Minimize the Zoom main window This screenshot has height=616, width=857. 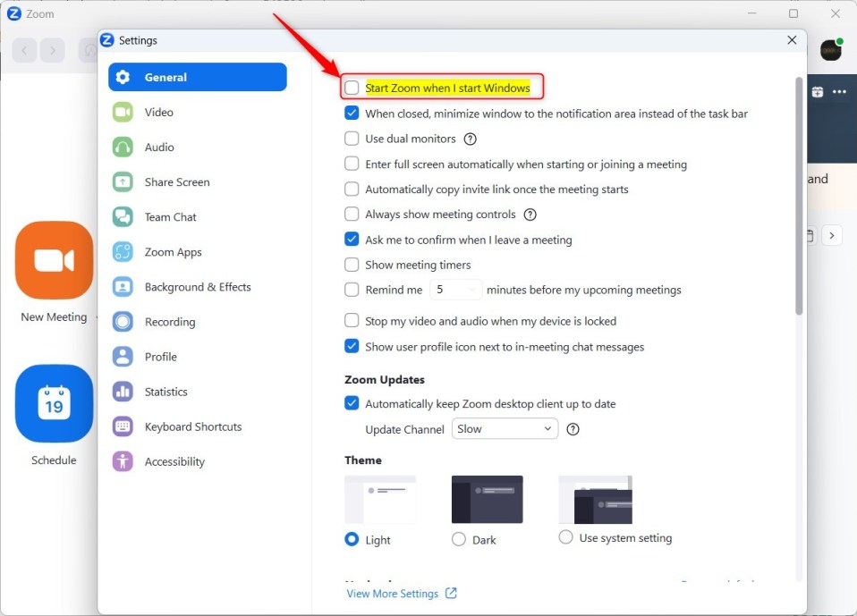click(752, 13)
